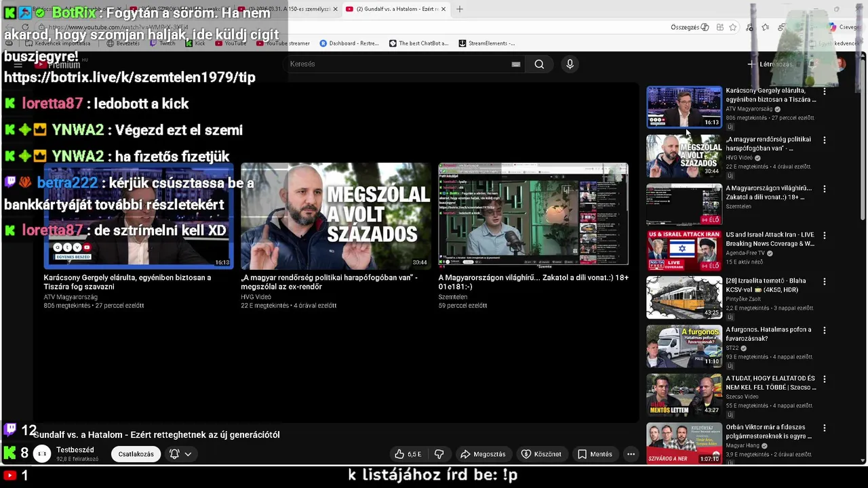Open sidebar thumbnail of Karácsony Gergely video
The height and width of the screenshot is (488, 868).
(x=684, y=106)
